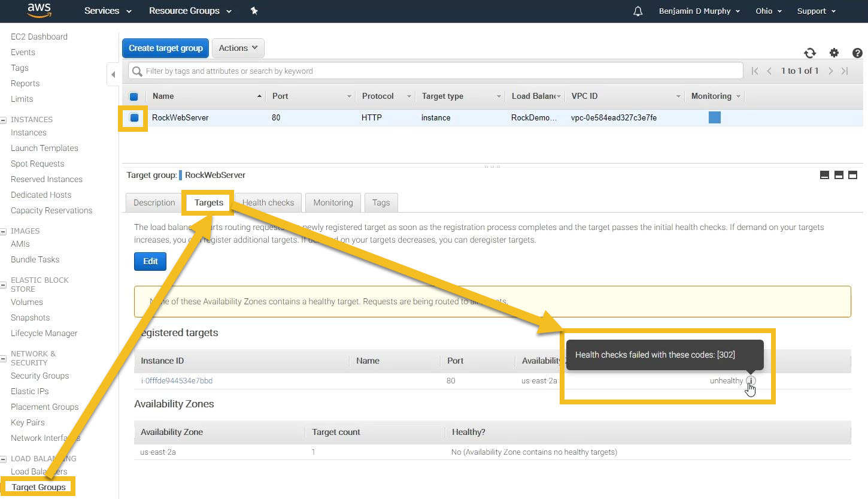Uncheck the RockWebServer row checkbox

click(134, 117)
